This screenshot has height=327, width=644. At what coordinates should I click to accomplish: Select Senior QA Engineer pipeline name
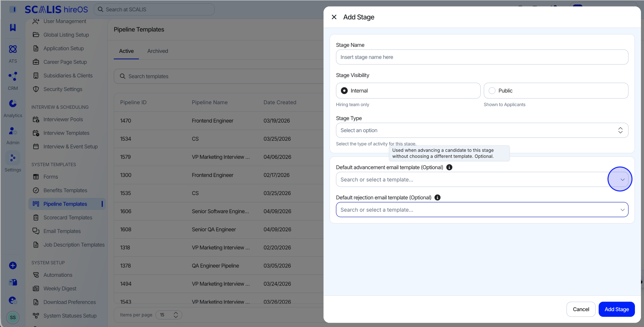pyautogui.click(x=214, y=229)
